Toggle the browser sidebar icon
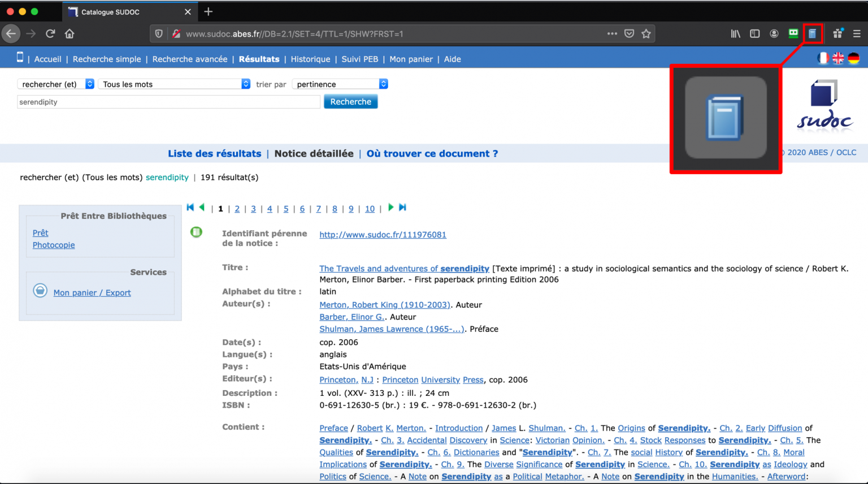 (754, 33)
